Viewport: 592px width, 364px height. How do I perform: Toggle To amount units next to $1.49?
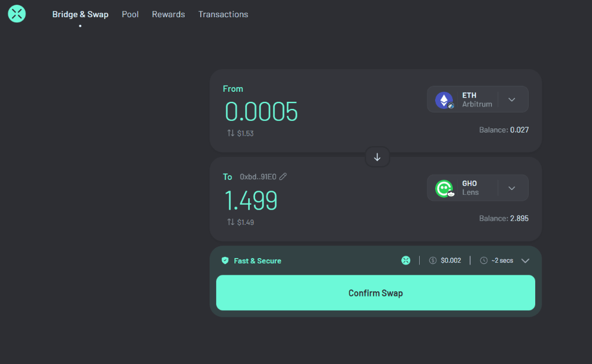[230, 222]
